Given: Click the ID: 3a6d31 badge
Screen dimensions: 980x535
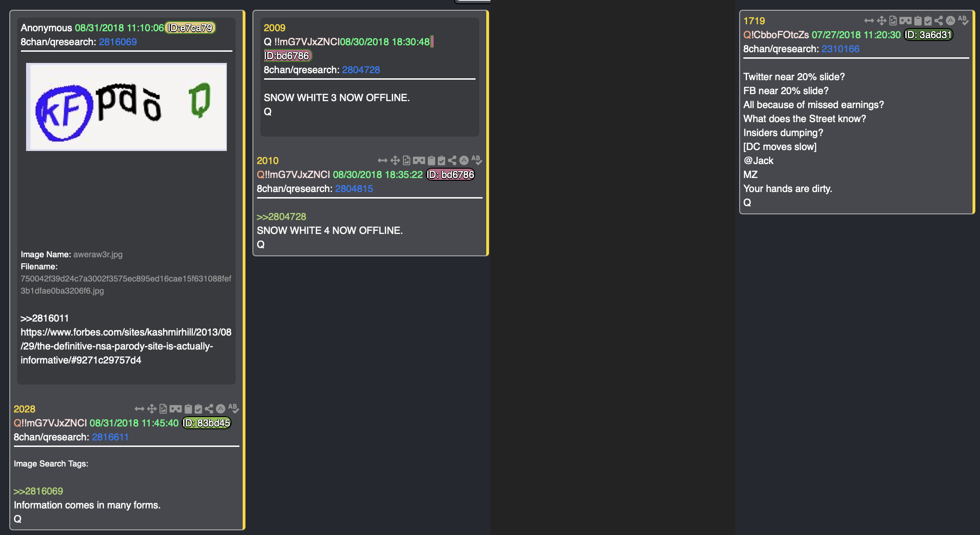Looking at the screenshot, I should (928, 35).
